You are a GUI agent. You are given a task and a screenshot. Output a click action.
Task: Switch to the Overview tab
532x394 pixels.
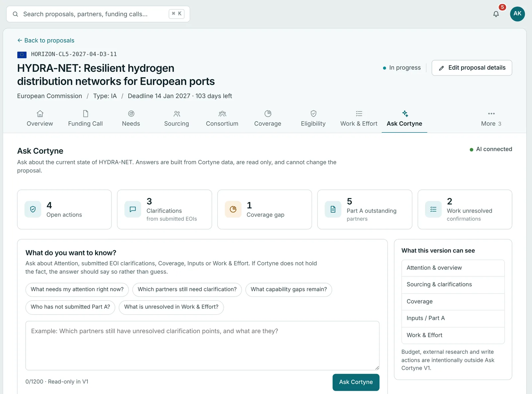pos(40,119)
